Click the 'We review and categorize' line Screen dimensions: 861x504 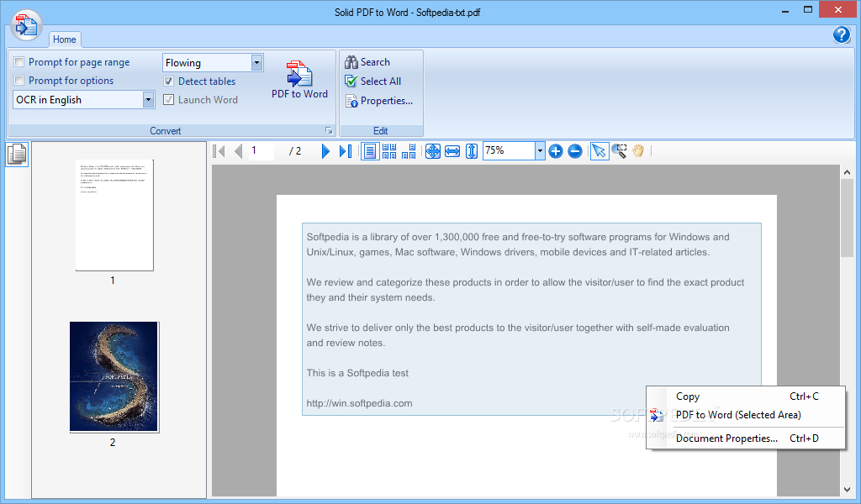525,282
